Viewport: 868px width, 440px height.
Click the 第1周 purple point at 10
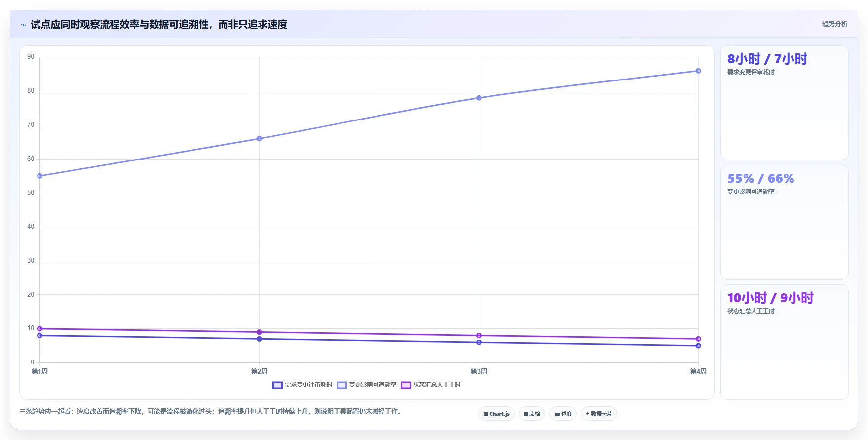[40, 329]
